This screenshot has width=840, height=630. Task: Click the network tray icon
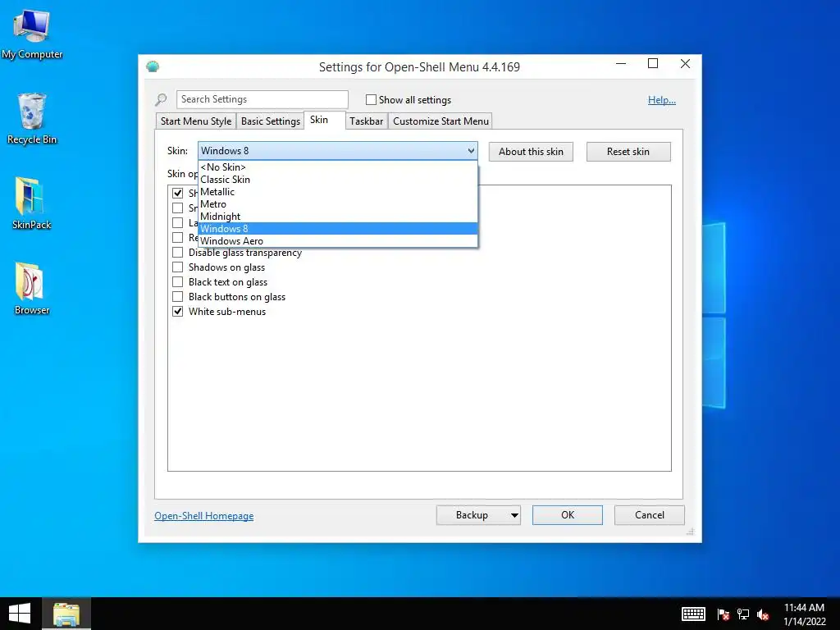tap(743, 614)
